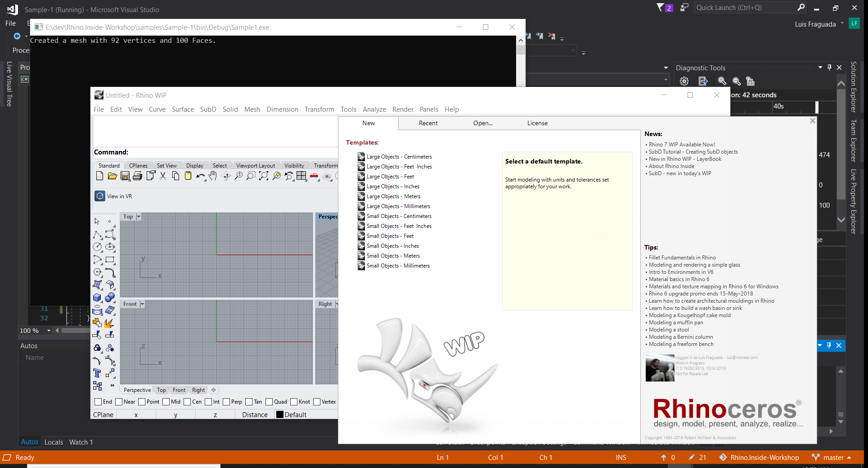Click the Zoom Dynamic magnifier icon
Screen dimensions: 868x468
(x=238, y=176)
